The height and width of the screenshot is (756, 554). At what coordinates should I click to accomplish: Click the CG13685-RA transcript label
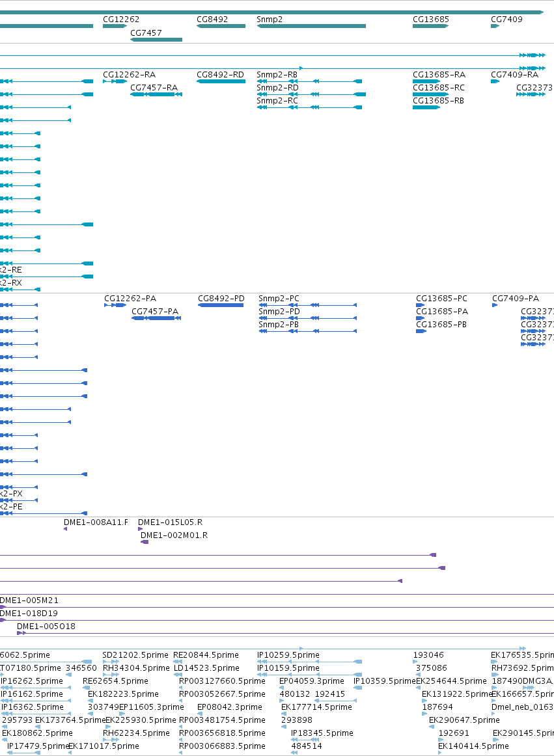tap(439, 75)
